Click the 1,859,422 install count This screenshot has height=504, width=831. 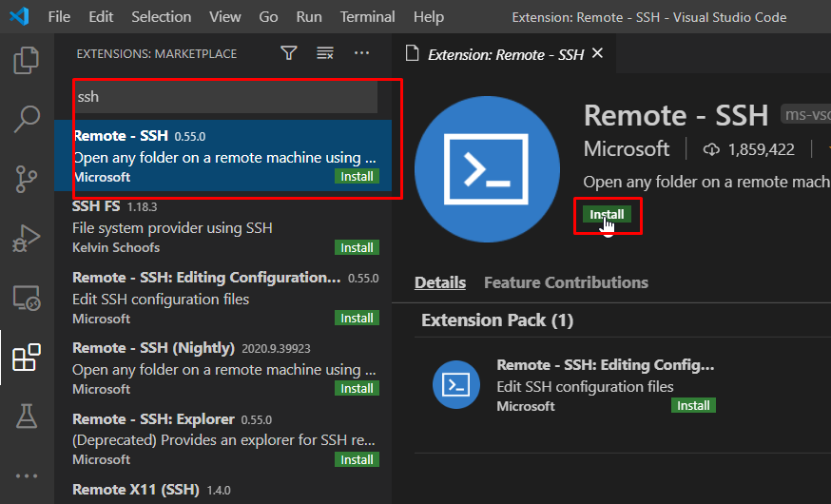pos(749,150)
